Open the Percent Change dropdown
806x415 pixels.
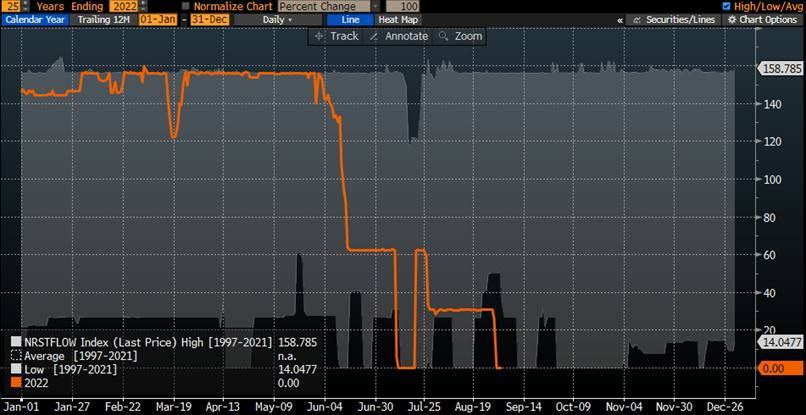pyautogui.click(x=329, y=6)
